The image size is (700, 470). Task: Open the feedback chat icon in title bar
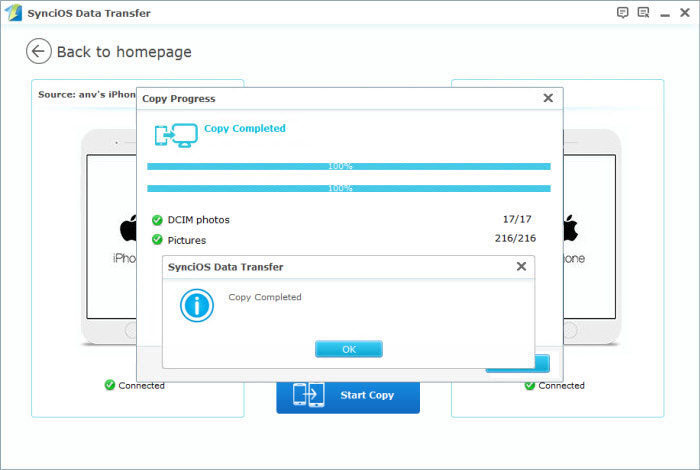click(622, 12)
